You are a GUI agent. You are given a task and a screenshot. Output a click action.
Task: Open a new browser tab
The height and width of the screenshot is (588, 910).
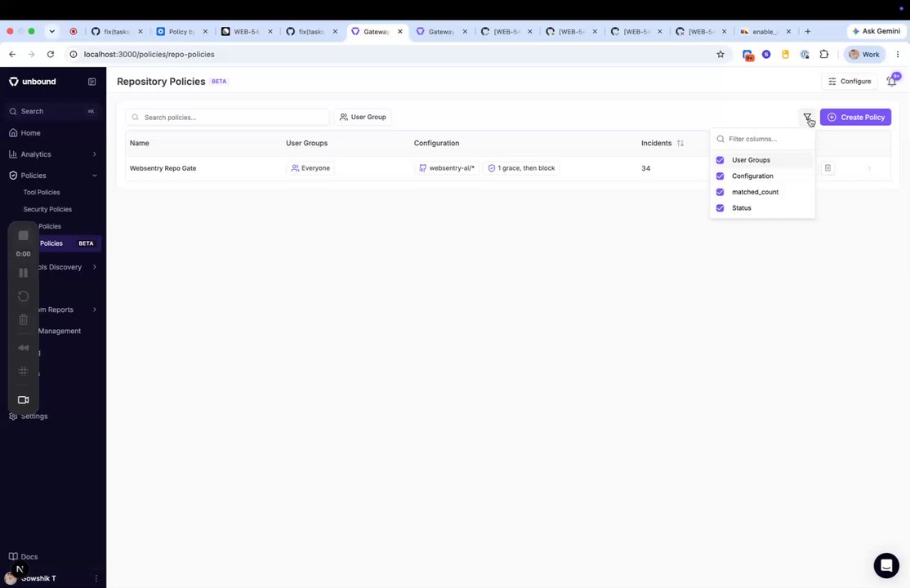[x=807, y=31]
